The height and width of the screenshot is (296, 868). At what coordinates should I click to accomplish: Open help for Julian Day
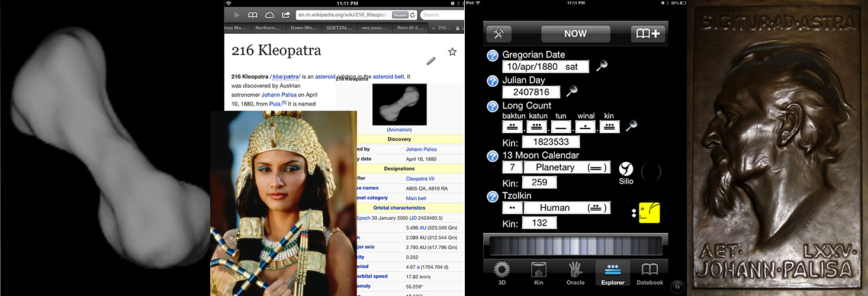pyautogui.click(x=493, y=81)
